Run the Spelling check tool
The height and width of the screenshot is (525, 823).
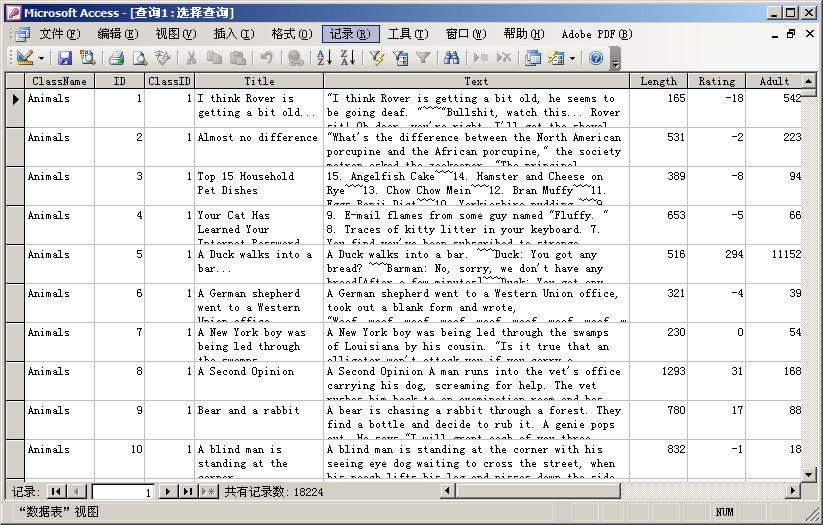163,58
